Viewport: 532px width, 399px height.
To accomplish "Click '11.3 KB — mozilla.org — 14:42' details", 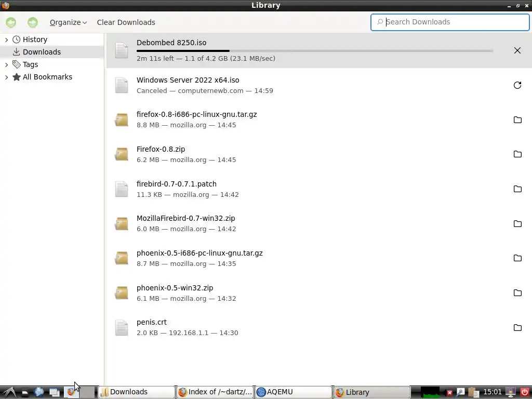I will tap(188, 194).
